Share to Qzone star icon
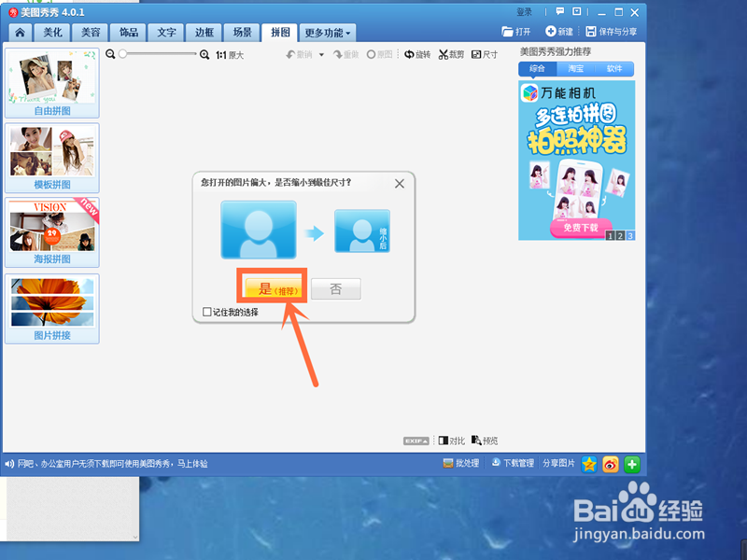The image size is (747, 560). point(589,464)
